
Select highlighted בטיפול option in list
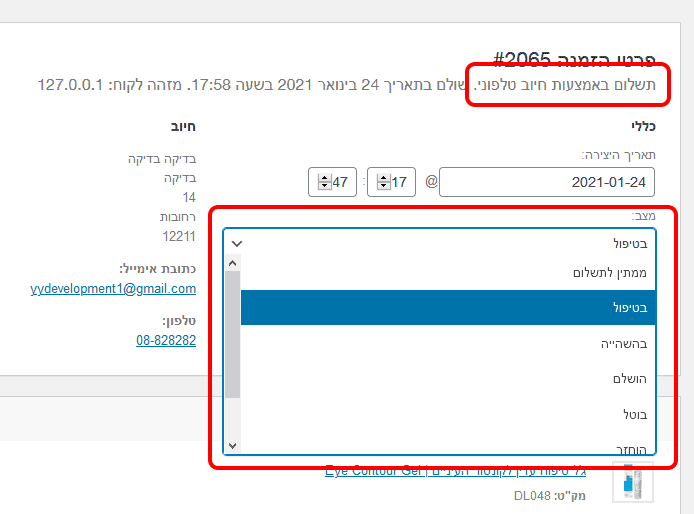[448, 308]
